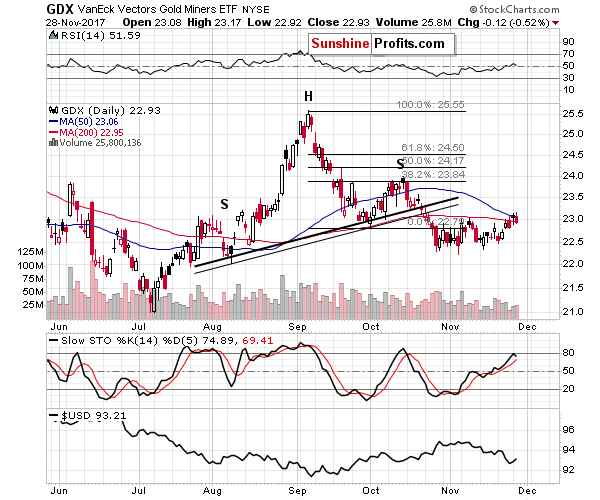Click the right shoulder S label

coord(400,164)
